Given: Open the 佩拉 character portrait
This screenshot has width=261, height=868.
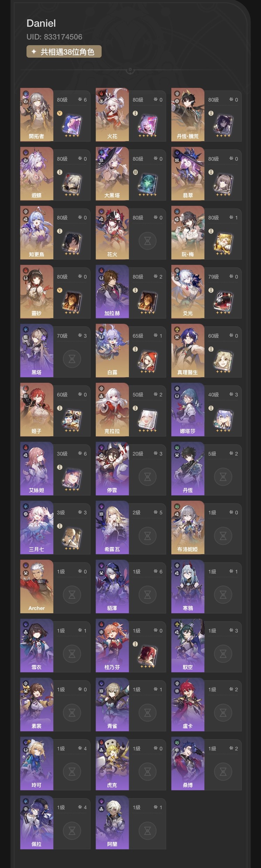Looking at the screenshot, I should click(x=37, y=822).
